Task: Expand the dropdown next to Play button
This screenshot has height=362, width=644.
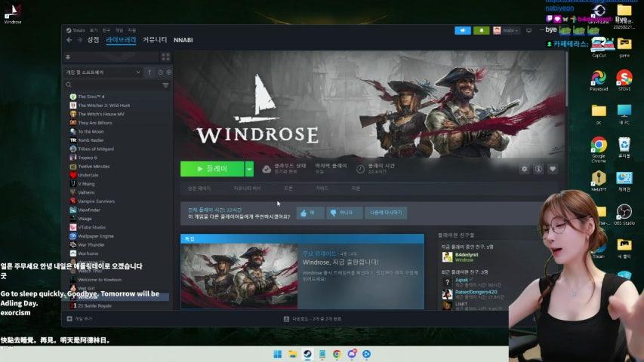Action: click(x=249, y=169)
